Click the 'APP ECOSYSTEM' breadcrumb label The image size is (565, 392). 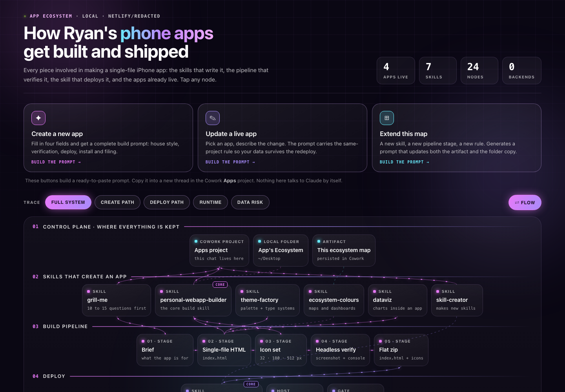(51, 16)
